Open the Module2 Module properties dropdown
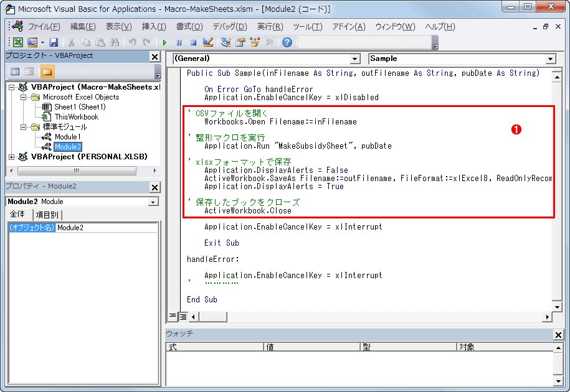The image size is (570, 392). [x=153, y=202]
